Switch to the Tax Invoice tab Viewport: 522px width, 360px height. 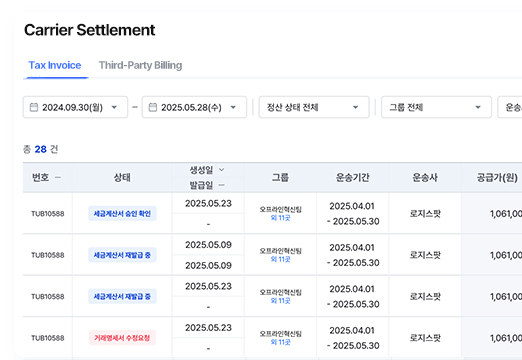55,65
